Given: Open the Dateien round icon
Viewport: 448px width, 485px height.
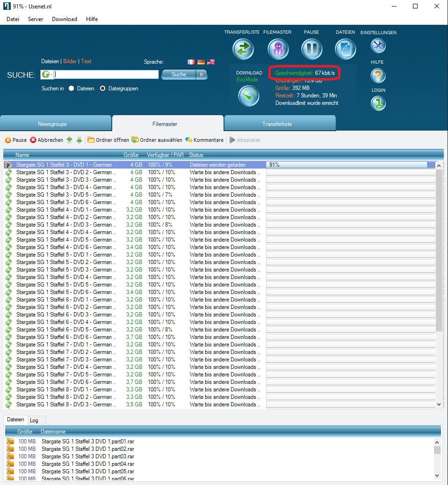Looking at the screenshot, I should coord(345,49).
